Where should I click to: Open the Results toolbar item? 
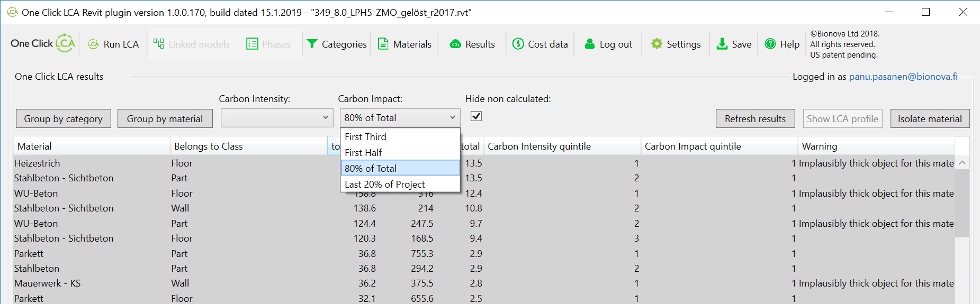click(473, 44)
